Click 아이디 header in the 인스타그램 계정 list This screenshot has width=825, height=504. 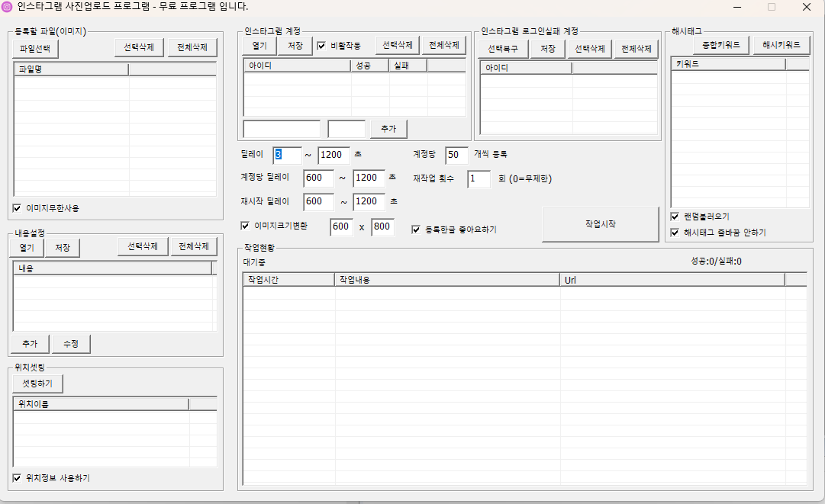pos(298,66)
